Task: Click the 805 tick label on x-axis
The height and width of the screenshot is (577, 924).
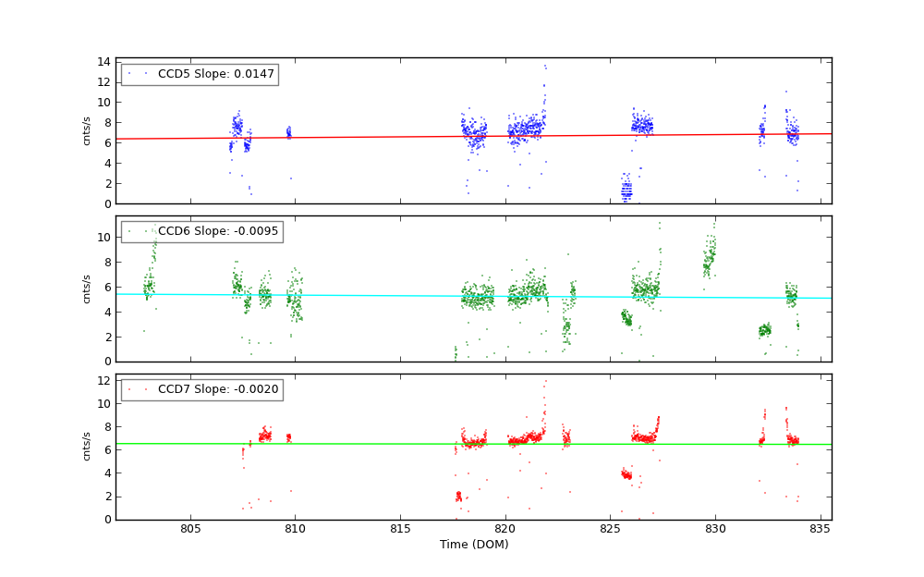Action: point(190,529)
